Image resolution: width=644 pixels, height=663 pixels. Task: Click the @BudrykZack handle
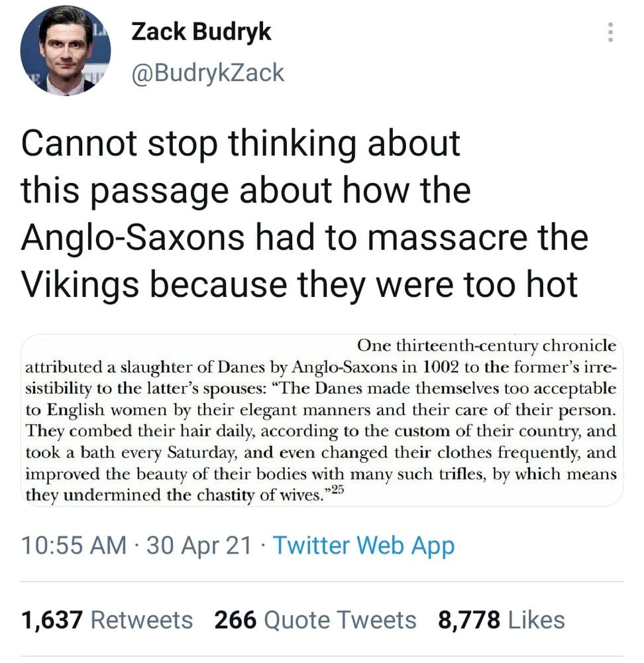point(207,71)
